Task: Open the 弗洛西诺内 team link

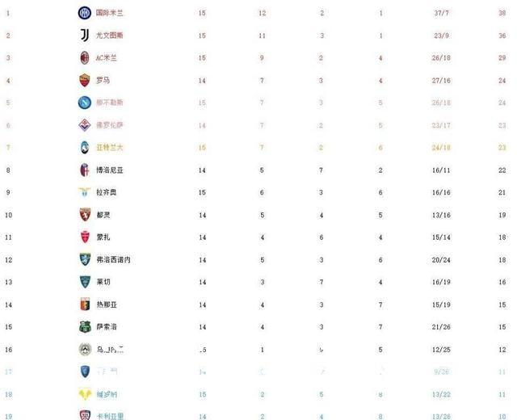Action: click(x=113, y=260)
